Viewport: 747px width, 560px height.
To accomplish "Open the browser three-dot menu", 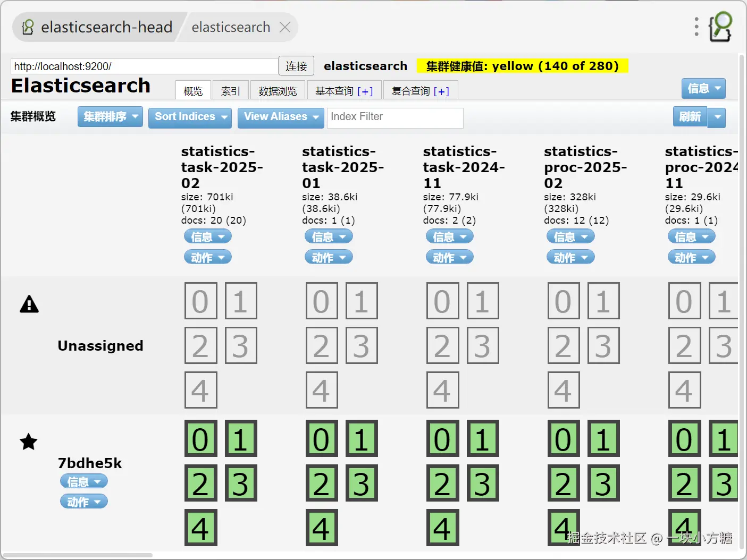I will pos(696,27).
